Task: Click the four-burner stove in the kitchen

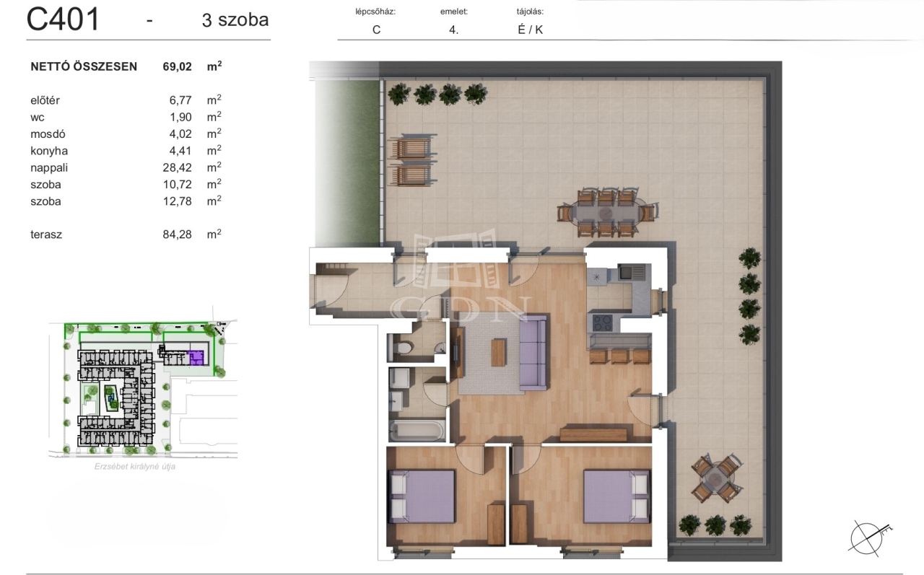Action: (x=603, y=322)
